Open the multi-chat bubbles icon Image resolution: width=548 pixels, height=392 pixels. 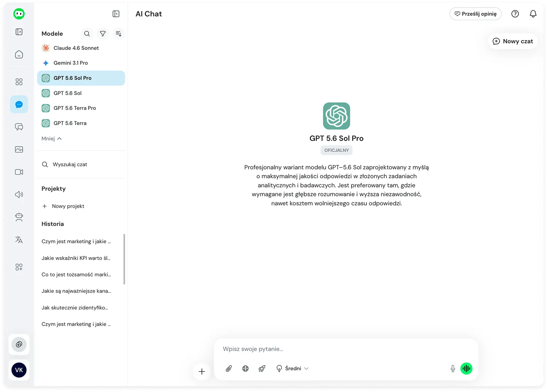pos(19,127)
